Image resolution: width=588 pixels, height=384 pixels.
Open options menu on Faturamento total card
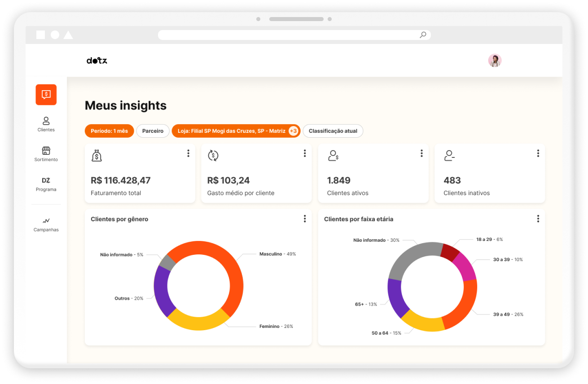point(188,153)
